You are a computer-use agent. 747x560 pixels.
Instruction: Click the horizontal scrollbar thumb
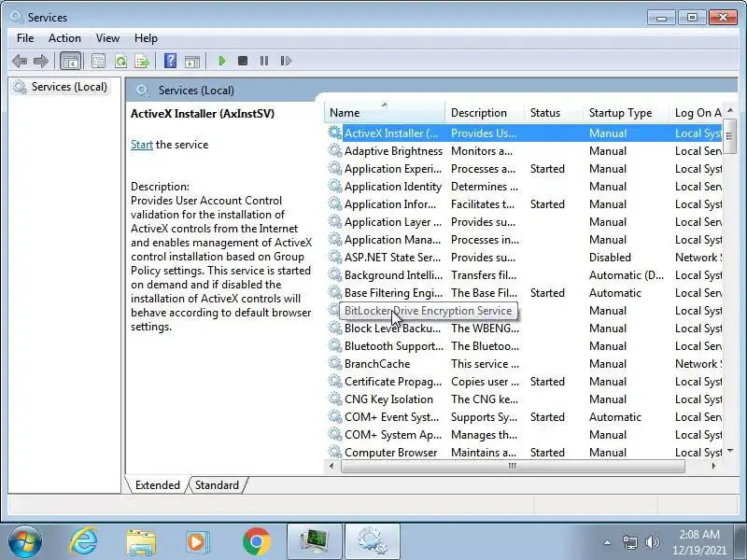pyautogui.click(x=513, y=466)
